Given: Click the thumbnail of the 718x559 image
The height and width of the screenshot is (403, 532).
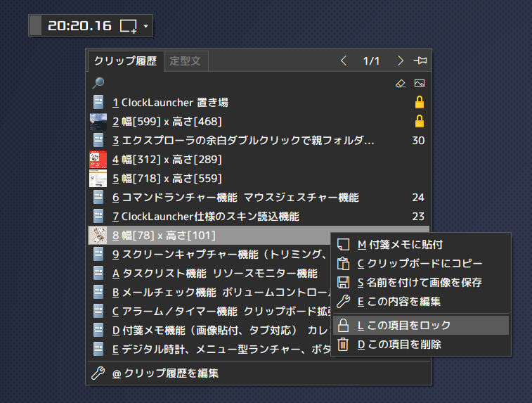Looking at the screenshot, I should (98, 179).
